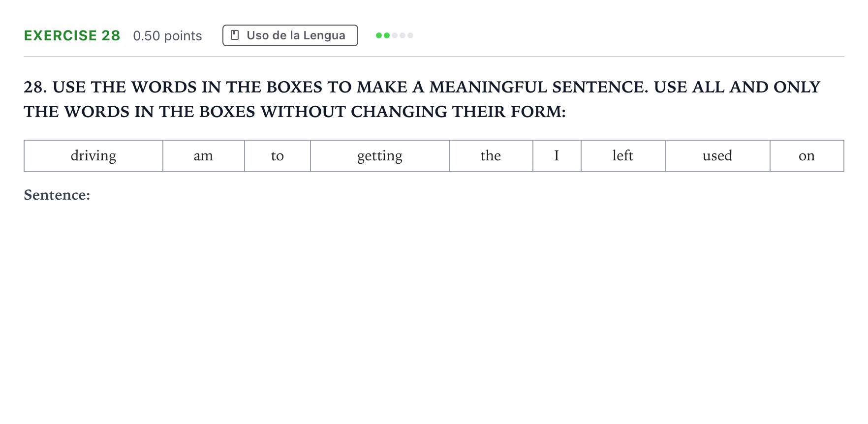Click the first green difficulty dot

coord(379,35)
